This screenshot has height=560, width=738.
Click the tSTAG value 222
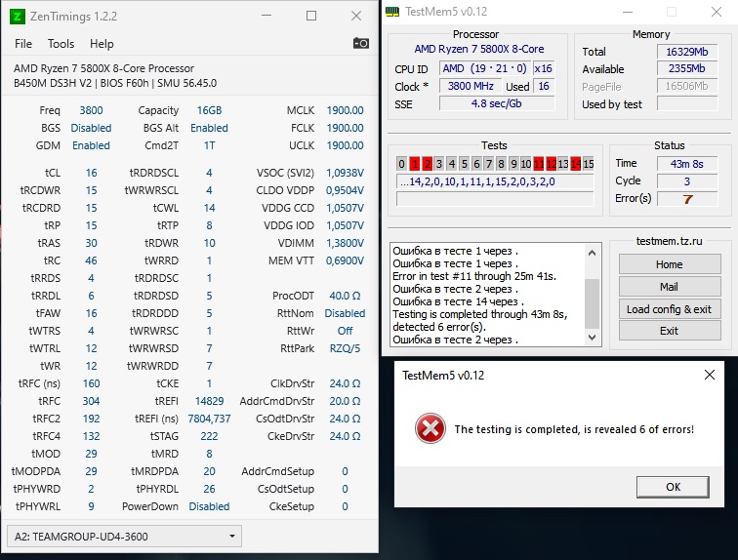pos(209,436)
